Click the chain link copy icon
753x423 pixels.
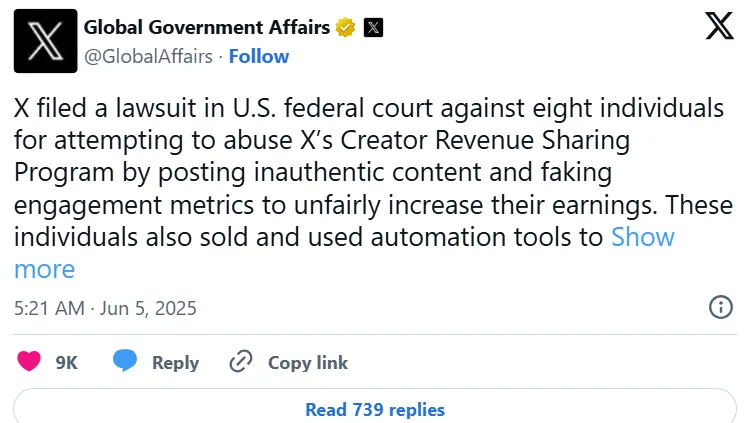pyautogui.click(x=241, y=362)
